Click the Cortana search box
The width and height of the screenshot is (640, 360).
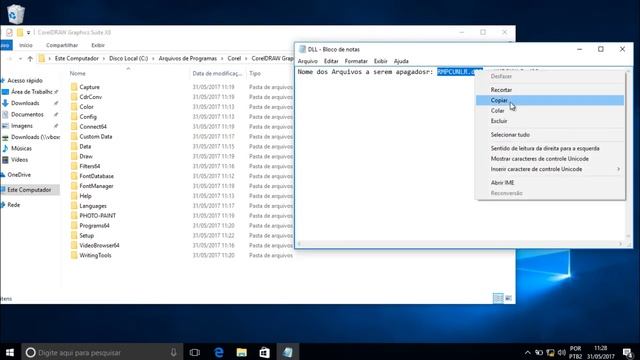101,352
